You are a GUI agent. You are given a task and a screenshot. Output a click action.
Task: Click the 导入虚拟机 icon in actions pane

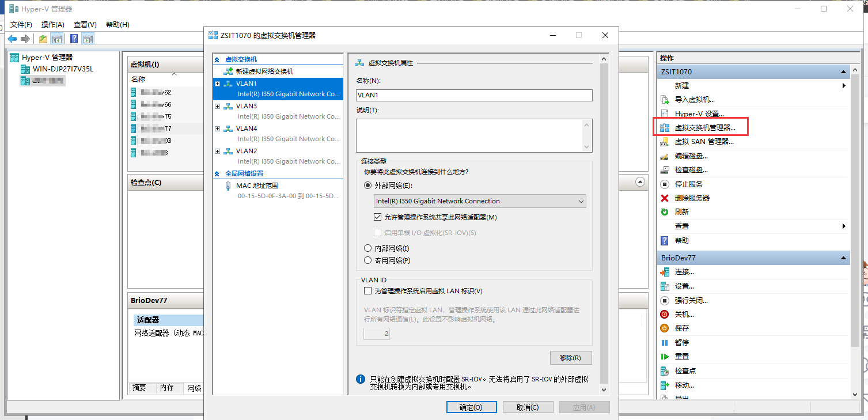tap(664, 100)
